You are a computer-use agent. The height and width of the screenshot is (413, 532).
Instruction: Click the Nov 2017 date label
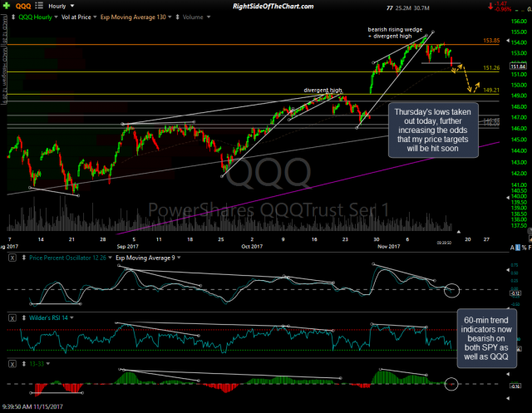pos(388,247)
